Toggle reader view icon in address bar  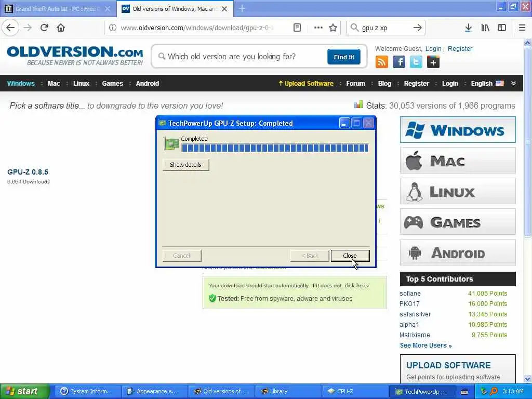(297, 28)
